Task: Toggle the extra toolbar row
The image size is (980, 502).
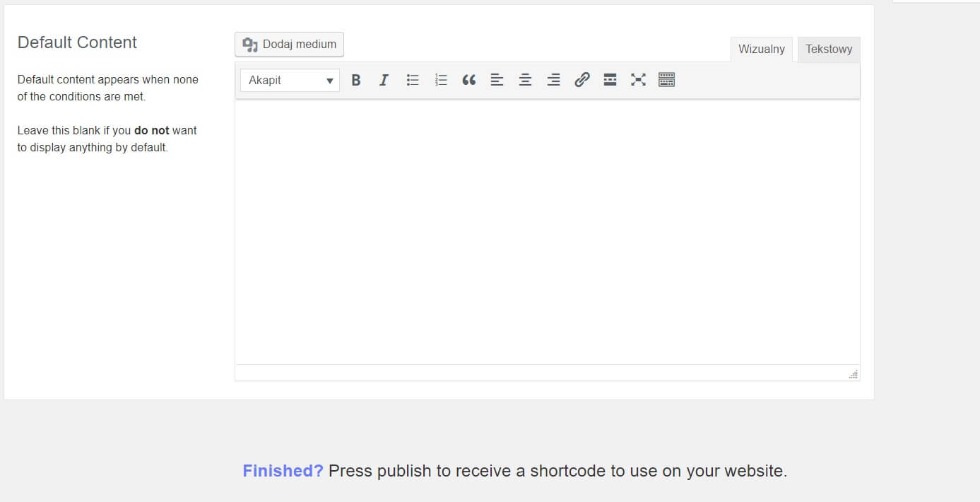Action: (666, 79)
